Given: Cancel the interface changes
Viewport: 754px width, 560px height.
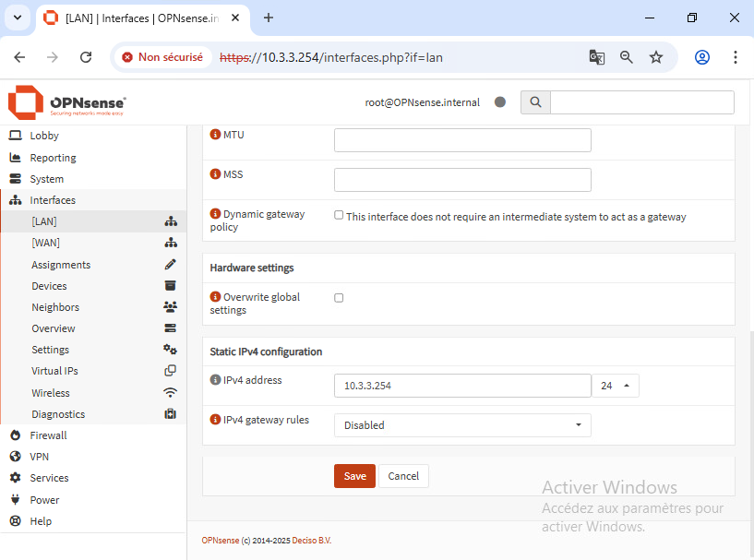Looking at the screenshot, I should coord(403,476).
